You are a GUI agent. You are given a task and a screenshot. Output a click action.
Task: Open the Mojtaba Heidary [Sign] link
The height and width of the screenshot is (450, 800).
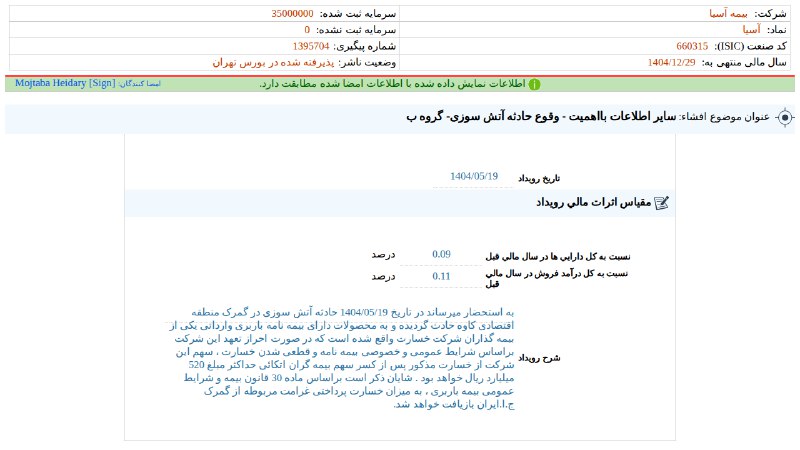65,83
